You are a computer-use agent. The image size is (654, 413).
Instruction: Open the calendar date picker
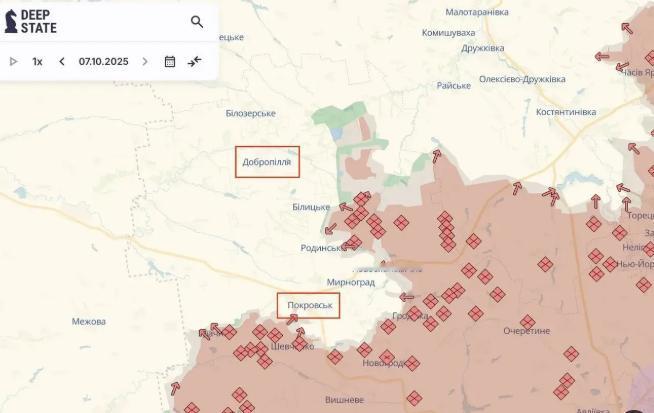pyautogui.click(x=170, y=62)
